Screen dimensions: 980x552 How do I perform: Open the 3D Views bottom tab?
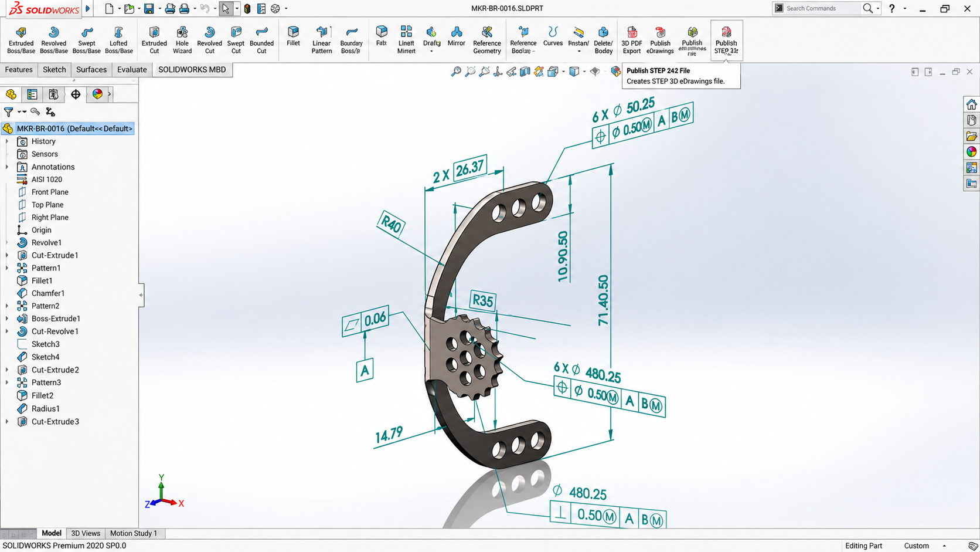point(86,533)
